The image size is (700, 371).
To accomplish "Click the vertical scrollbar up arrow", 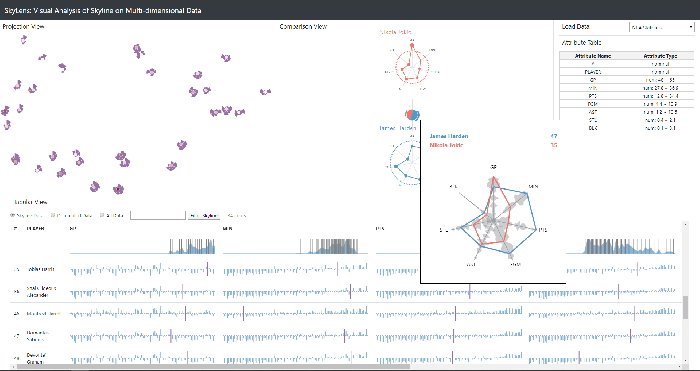I will (x=686, y=224).
